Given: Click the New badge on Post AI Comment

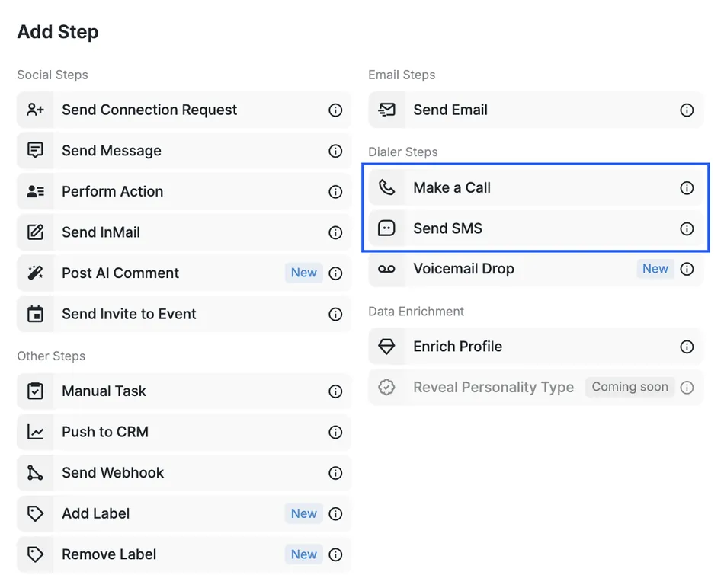Looking at the screenshot, I should 304,273.
